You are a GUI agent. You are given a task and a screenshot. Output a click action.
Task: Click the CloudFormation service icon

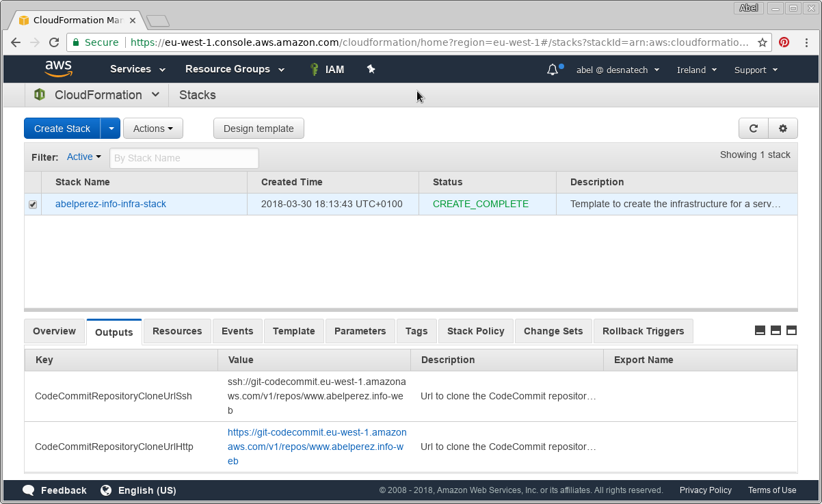(40, 95)
